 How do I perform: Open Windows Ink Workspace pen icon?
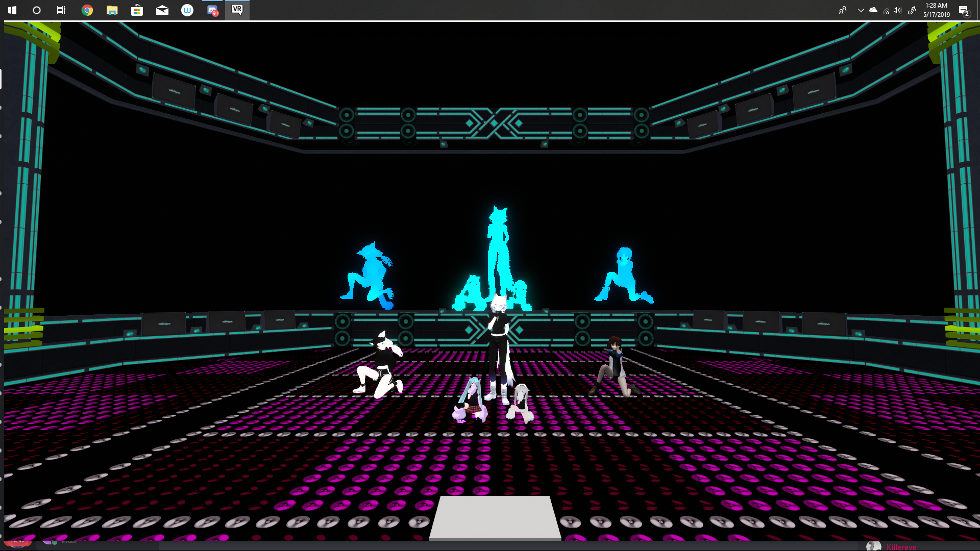coord(912,10)
